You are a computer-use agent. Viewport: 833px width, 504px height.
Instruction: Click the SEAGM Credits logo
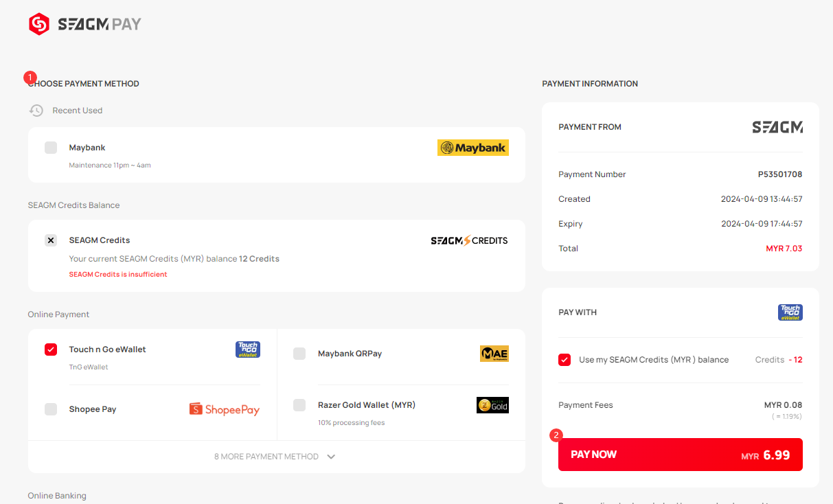click(x=469, y=240)
